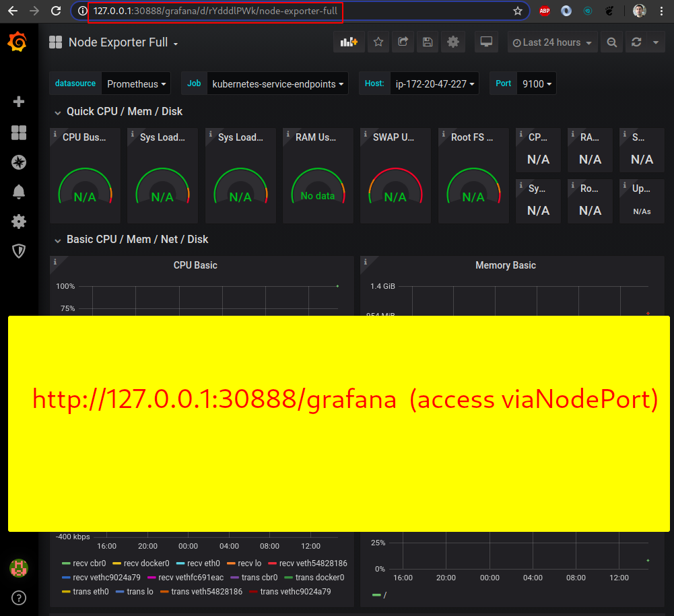674x616 pixels.
Task: Star the dashboard as favorite
Action: pyautogui.click(x=378, y=42)
